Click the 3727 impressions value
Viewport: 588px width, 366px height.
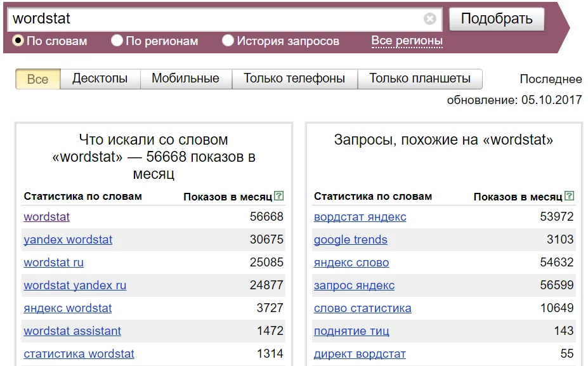coord(270,308)
